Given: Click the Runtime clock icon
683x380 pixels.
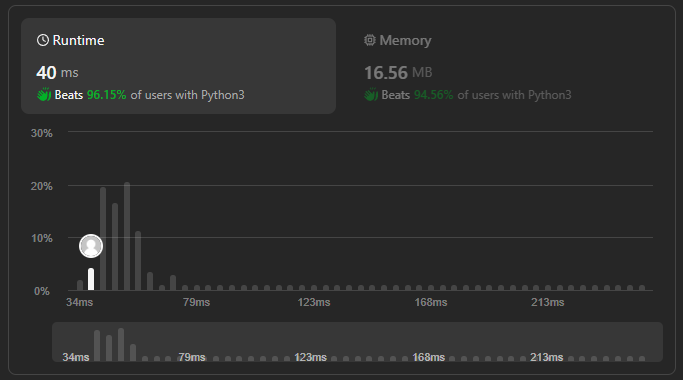Looking at the screenshot, I should [x=43, y=41].
